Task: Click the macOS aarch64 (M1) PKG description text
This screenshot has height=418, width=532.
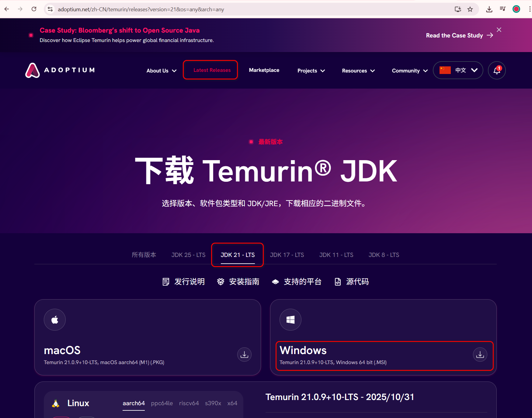Action: 104,362
